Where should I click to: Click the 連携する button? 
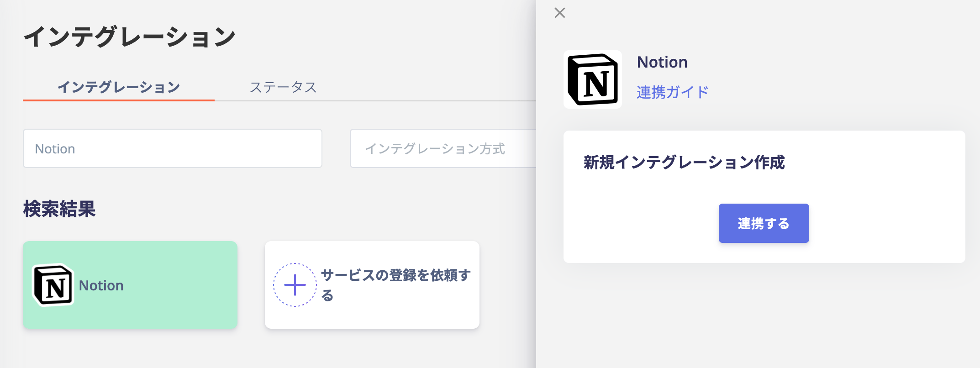click(764, 223)
